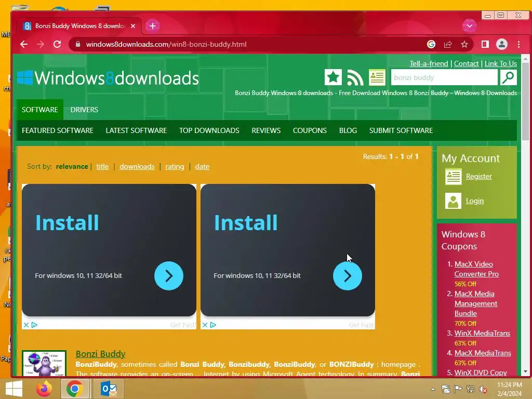This screenshot has height=399, width=532.
Task: Open a new browser tab
Action: click(x=153, y=26)
